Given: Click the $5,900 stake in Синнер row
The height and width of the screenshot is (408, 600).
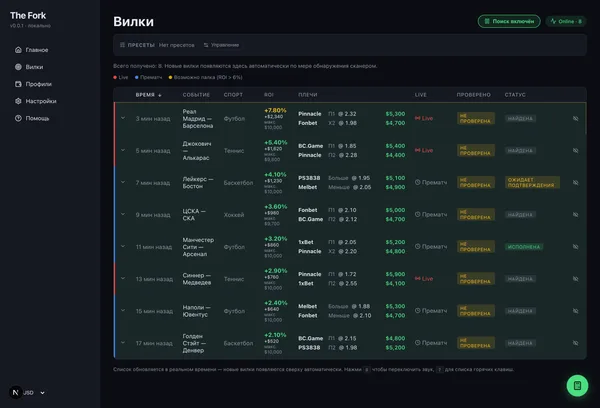Looking at the screenshot, I should point(395,274).
